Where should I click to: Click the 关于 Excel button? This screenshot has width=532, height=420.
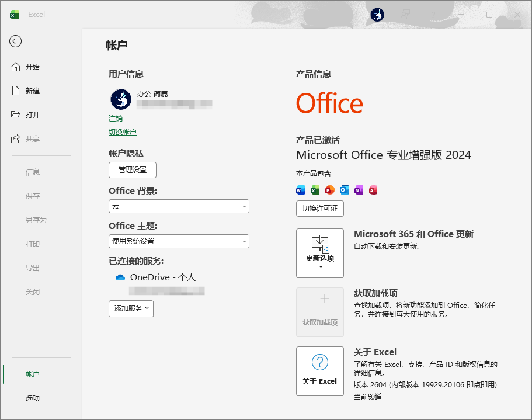tap(320, 371)
